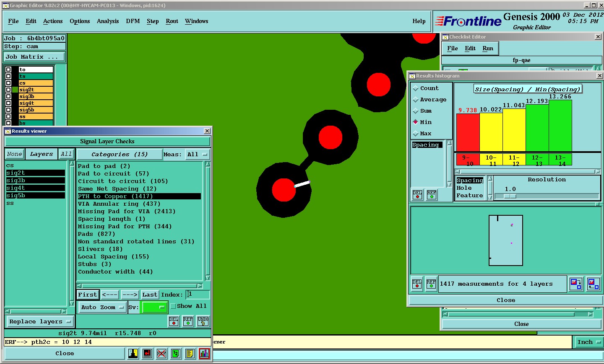
Task: Select sig4t in the Results viewer layers list
Action: [x=36, y=188]
